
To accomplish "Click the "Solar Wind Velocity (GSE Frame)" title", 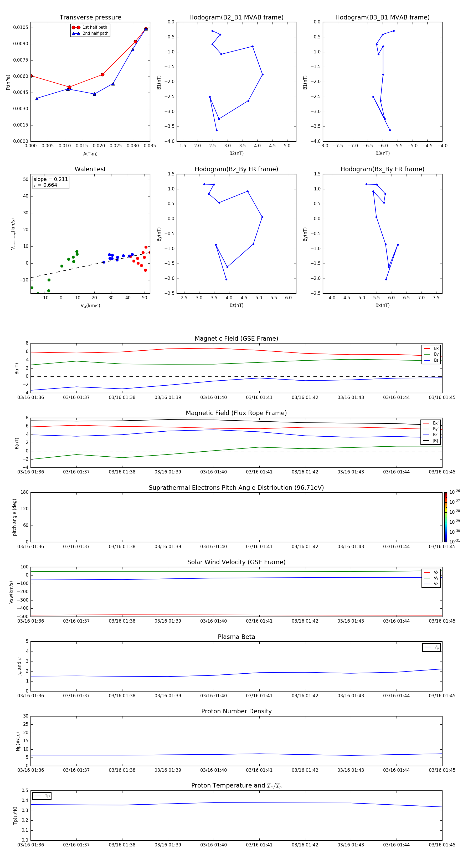I will 236,562.
